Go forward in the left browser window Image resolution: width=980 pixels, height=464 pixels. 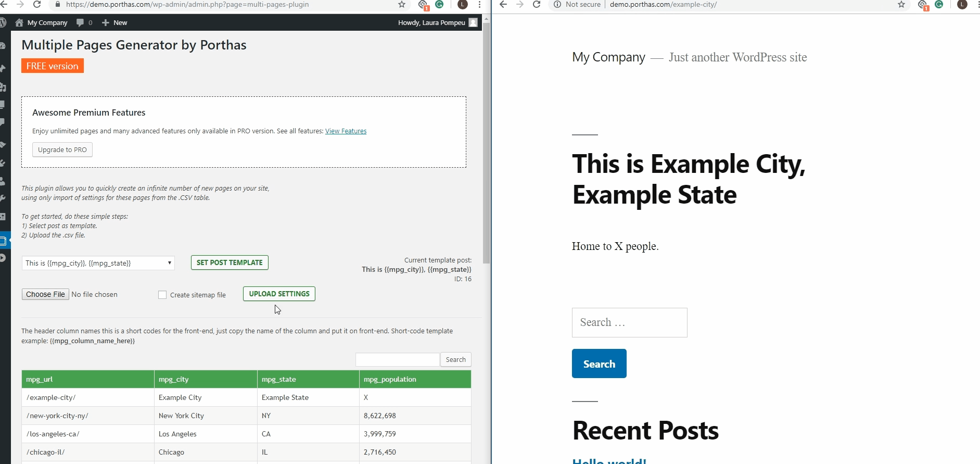(x=20, y=4)
